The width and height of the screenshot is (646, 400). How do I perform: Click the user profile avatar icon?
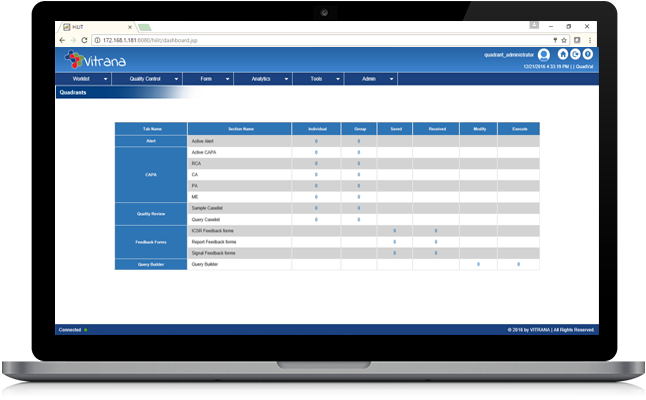click(544, 55)
